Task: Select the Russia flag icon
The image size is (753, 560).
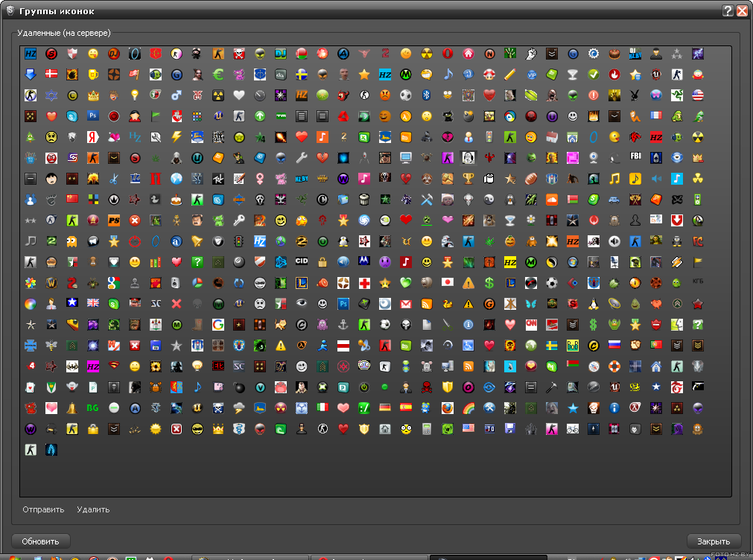Action: pos(614,344)
